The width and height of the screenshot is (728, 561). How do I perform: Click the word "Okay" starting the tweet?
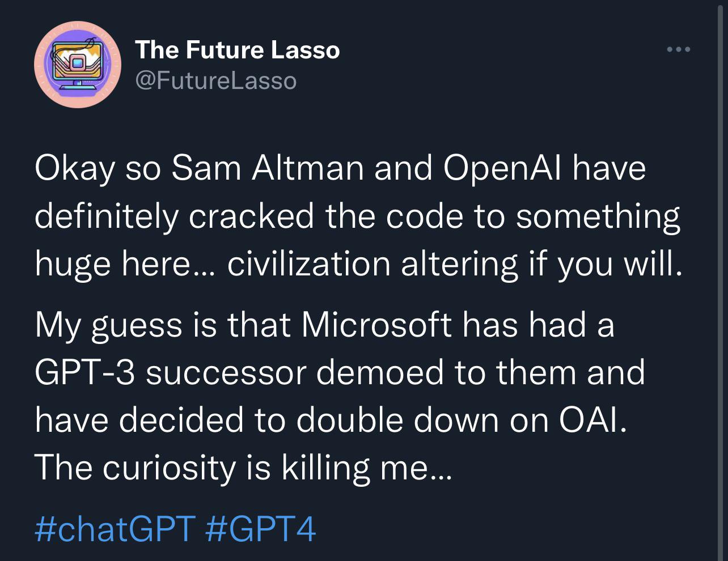(75, 169)
